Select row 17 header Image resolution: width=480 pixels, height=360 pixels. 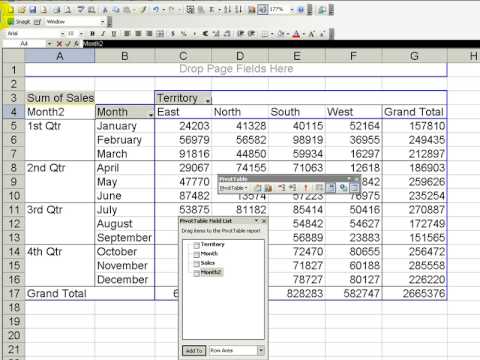tap(14, 293)
